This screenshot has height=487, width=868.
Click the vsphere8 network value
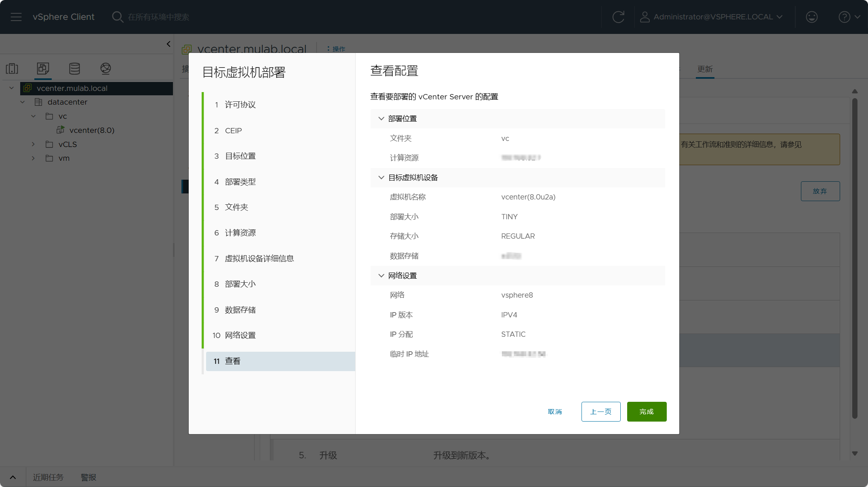(517, 295)
